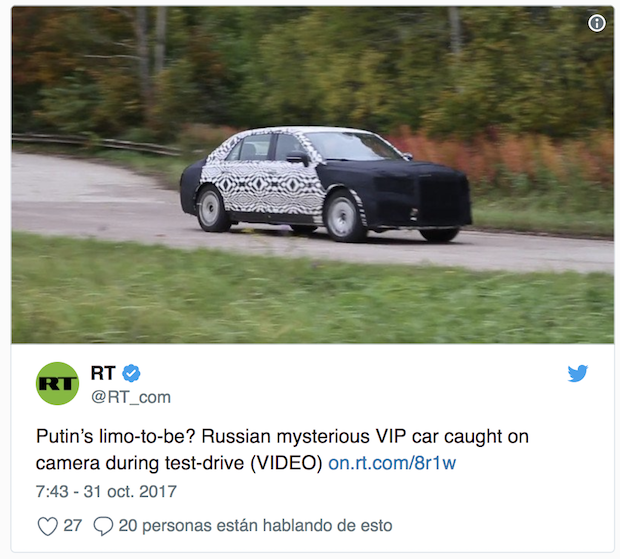
Task: Click the @RT_com handle
Action: point(131,397)
